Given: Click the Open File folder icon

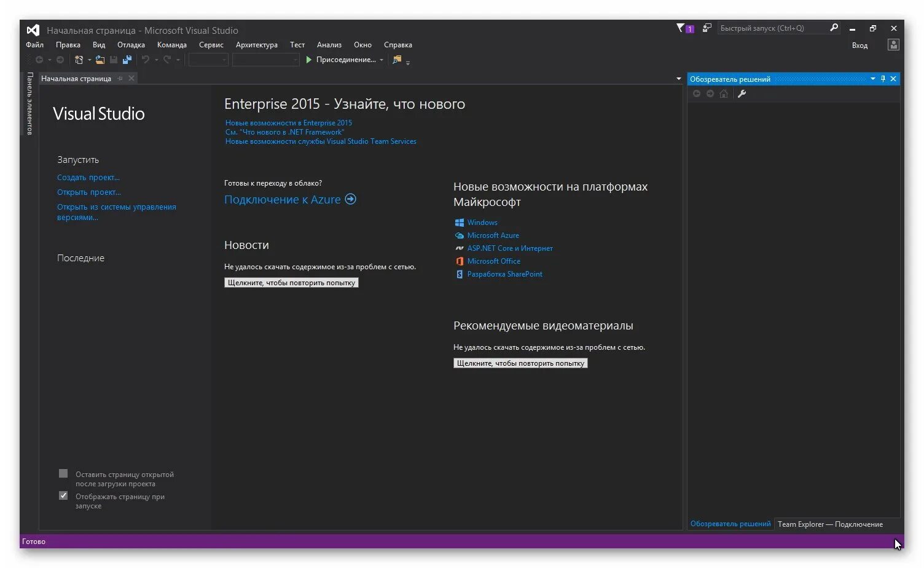Looking at the screenshot, I should point(100,60).
